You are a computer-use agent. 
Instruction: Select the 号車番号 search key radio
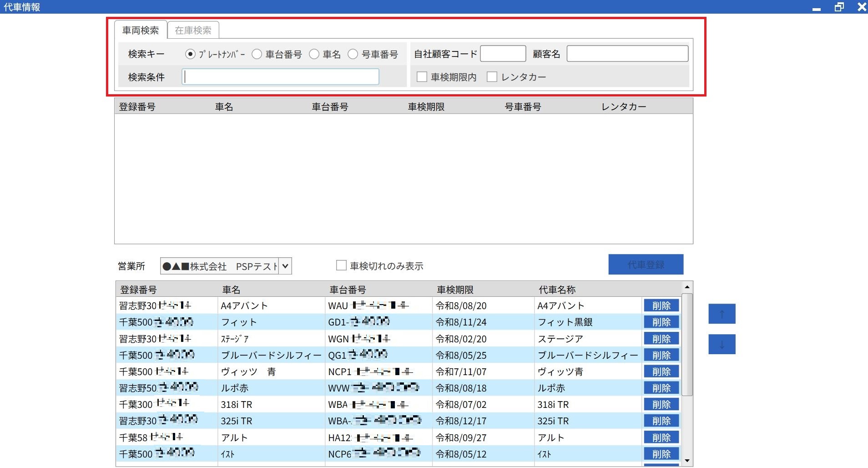point(353,54)
